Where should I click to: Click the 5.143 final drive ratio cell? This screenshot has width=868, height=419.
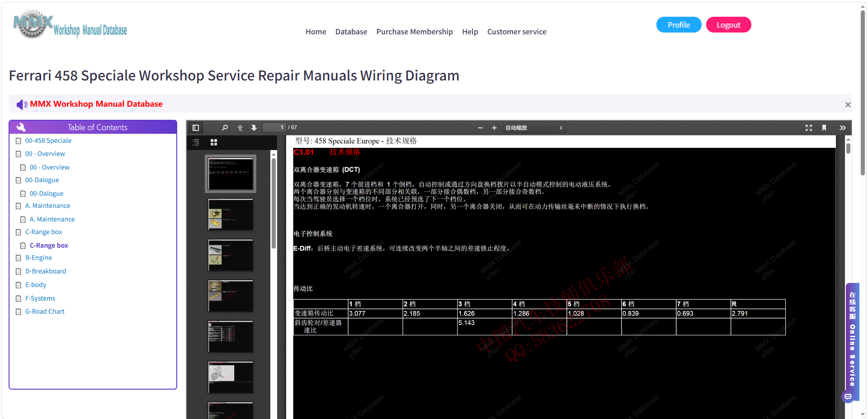point(485,326)
